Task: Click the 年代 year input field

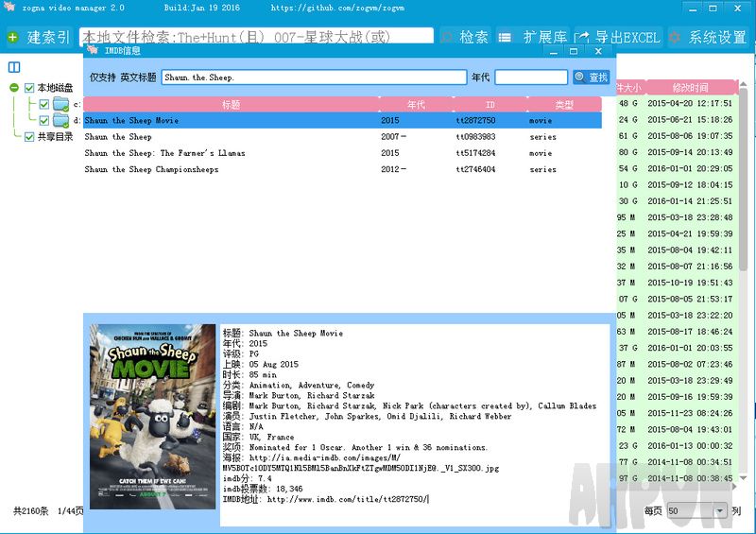Action: click(530, 78)
